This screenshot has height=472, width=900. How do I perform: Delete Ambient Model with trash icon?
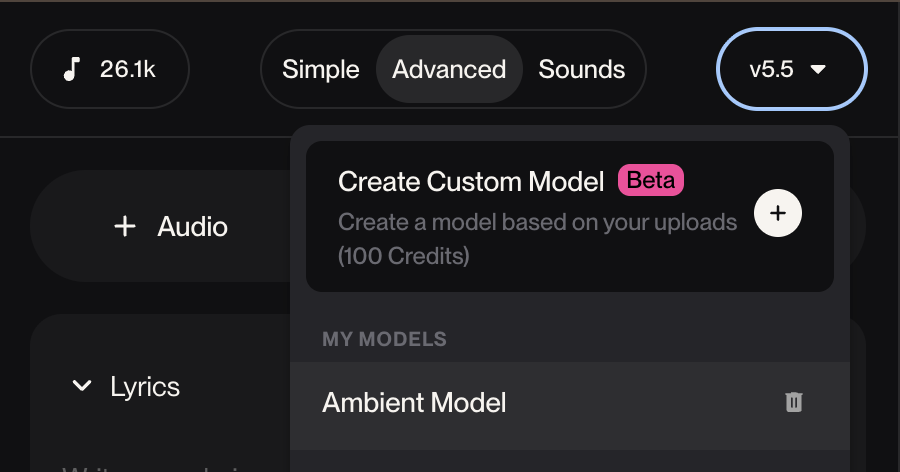(x=793, y=402)
